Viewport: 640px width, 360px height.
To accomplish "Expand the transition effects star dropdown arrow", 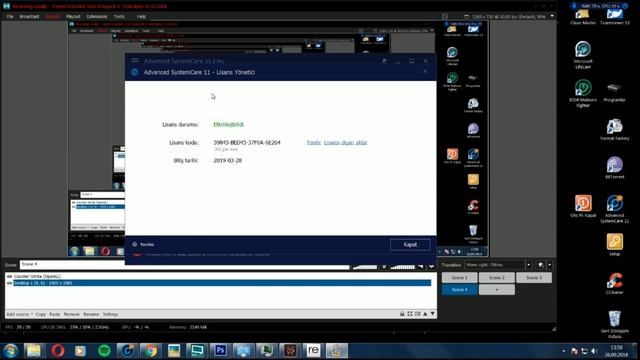I will point(550,265).
